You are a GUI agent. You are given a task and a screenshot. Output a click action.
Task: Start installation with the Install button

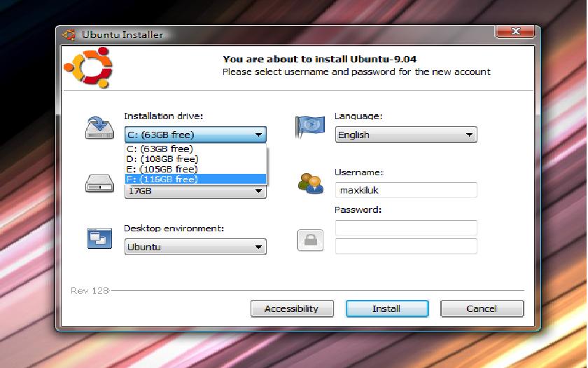pyautogui.click(x=387, y=308)
